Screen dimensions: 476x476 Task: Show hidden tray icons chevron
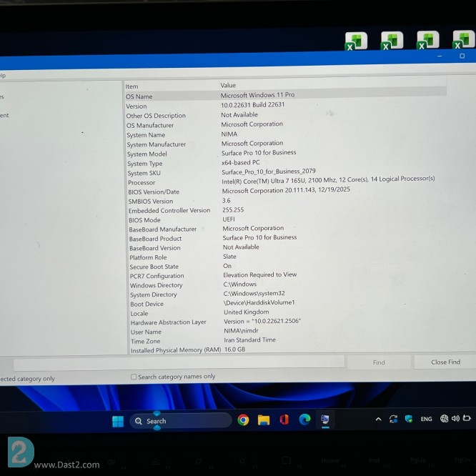(378, 420)
